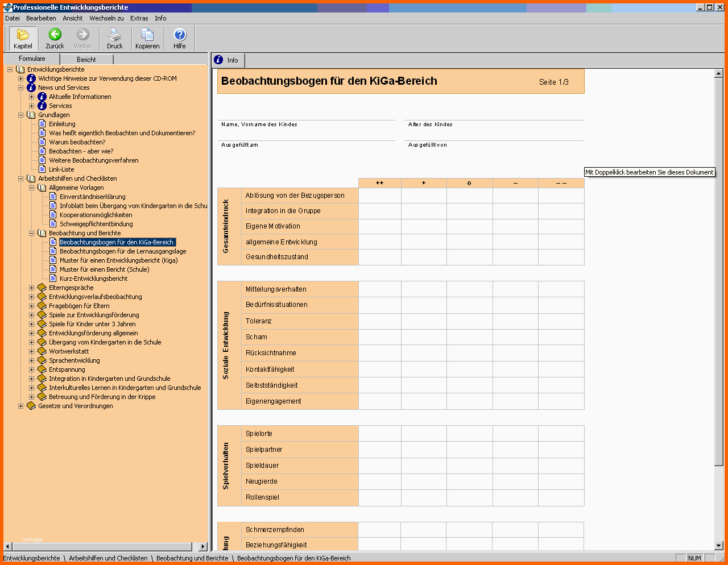This screenshot has height=565, width=728.
Task: Collapse the 'Allgemeine Vorlagen' node
Action: coord(32,188)
